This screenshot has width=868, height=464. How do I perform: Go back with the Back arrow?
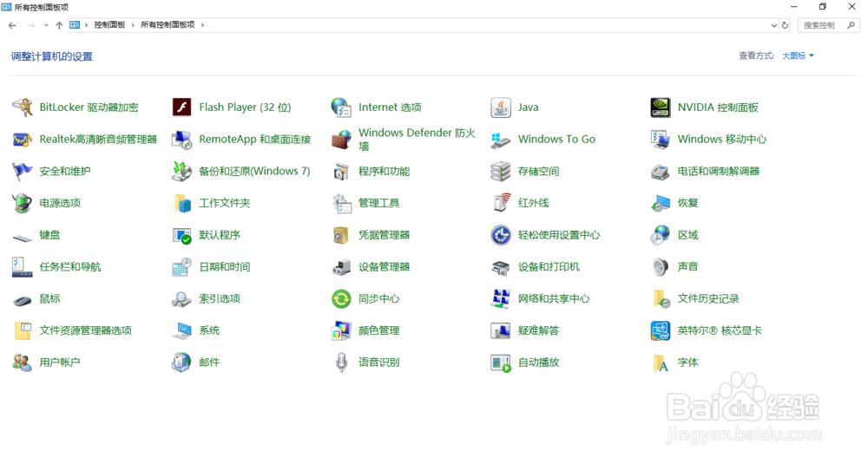pyautogui.click(x=12, y=25)
